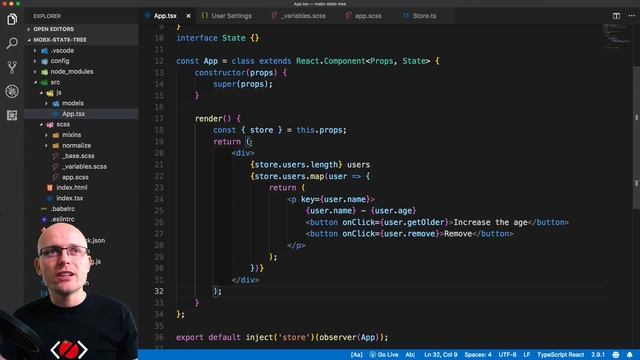Open the Search view icon
640x360 pixels.
[12, 43]
